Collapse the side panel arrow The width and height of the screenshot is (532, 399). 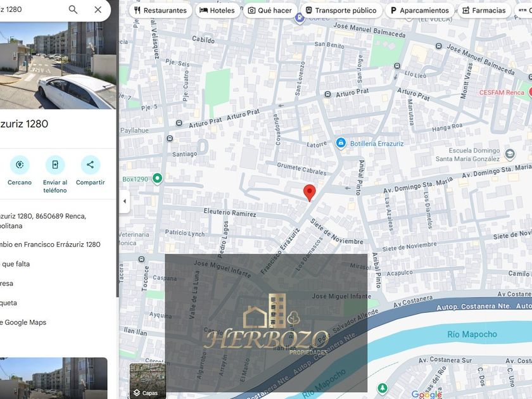125,201
